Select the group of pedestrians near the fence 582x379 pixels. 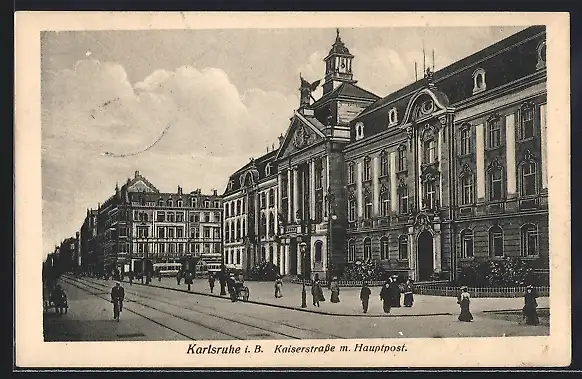tap(396, 294)
